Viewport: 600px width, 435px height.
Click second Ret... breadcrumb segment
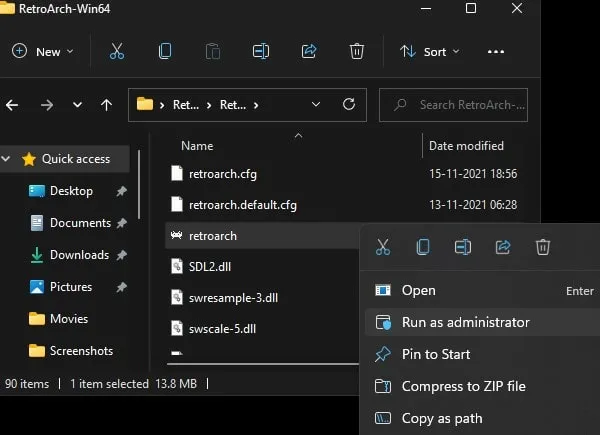233,105
